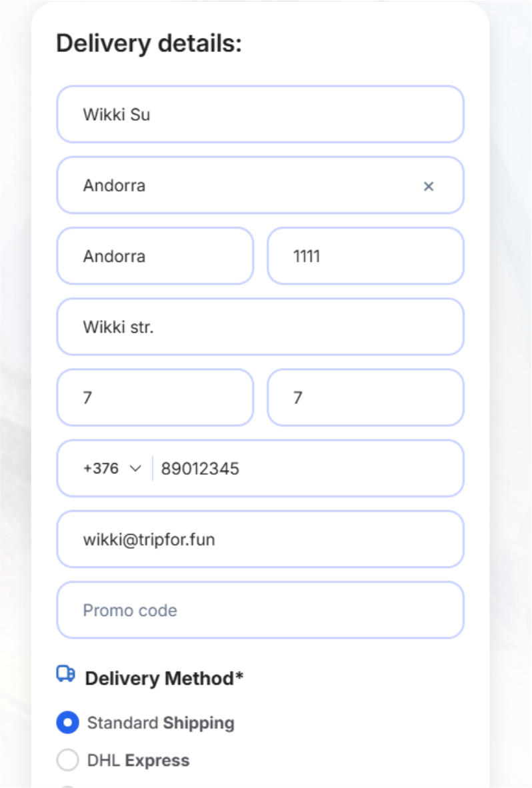Edit the postal code field with 1111
Image resolution: width=532 pixels, height=788 pixels.
click(365, 256)
